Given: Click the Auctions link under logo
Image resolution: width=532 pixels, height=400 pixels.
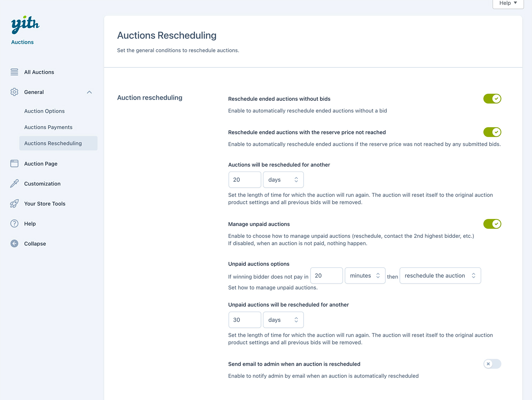Looking at the screenshot, I should click(22, 42).
